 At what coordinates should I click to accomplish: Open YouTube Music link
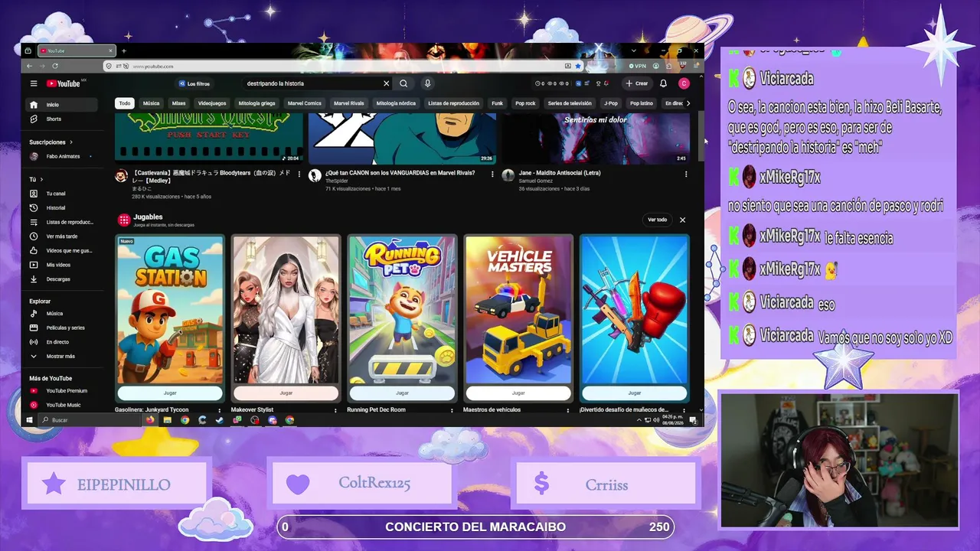tap(61, 405)
